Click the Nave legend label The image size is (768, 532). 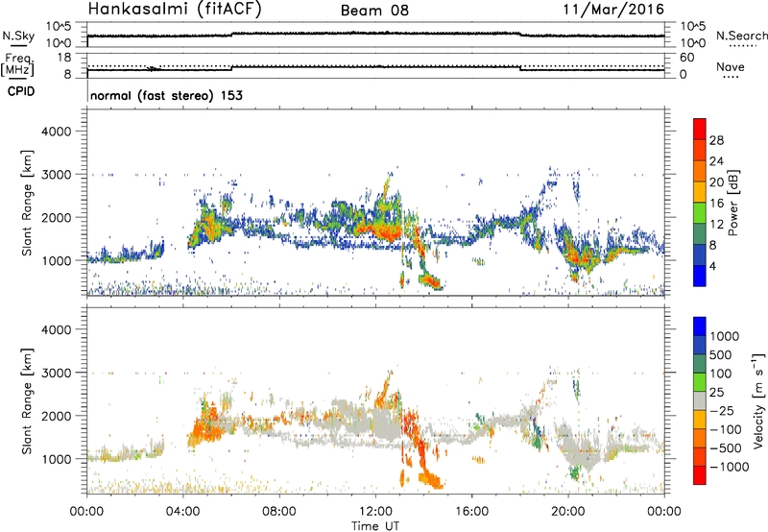(x=731, y=66)
